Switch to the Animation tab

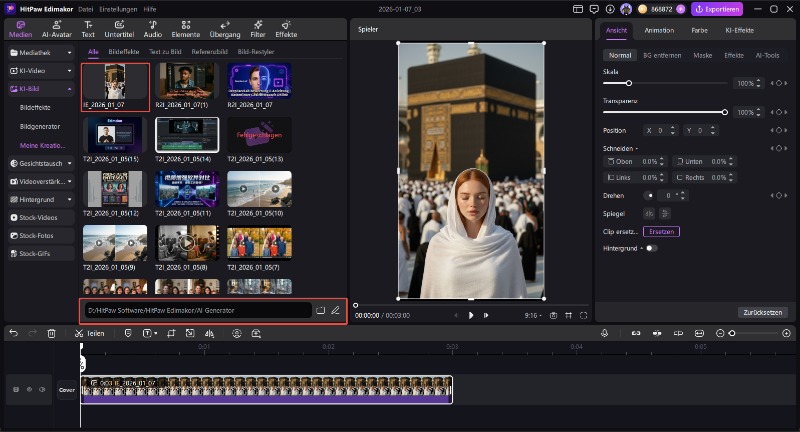click(659, 30)
